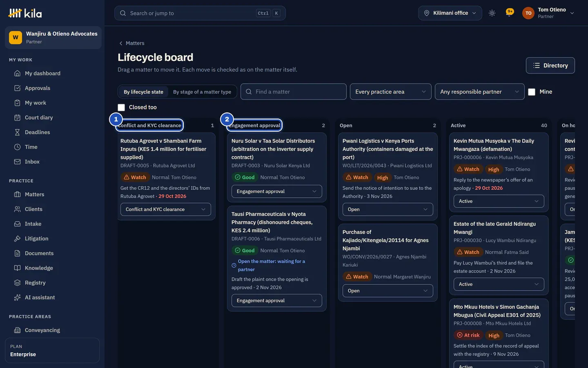The width and height of the screenshot is (588, 368).
Task: Open Approvals checkmark icon in sidebar
Action: 17,88
